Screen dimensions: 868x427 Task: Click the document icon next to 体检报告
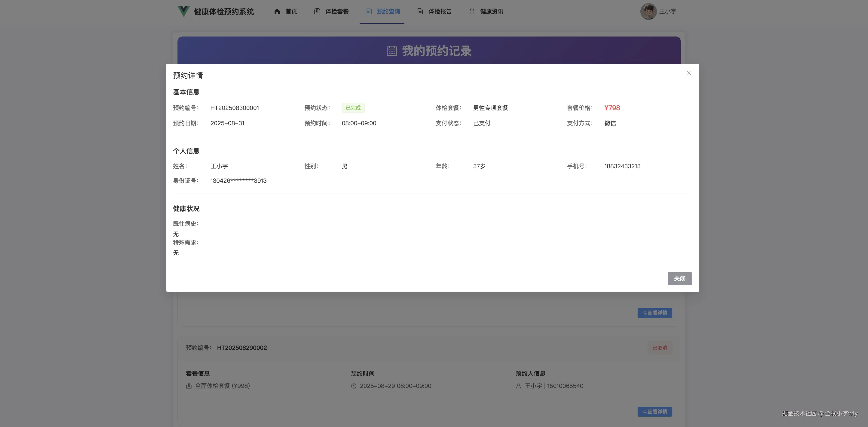coord(419,11)
